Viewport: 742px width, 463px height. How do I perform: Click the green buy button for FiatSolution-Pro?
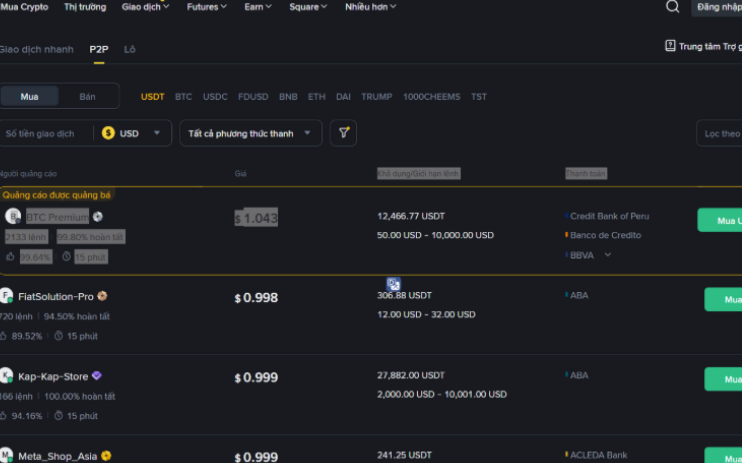723,299
